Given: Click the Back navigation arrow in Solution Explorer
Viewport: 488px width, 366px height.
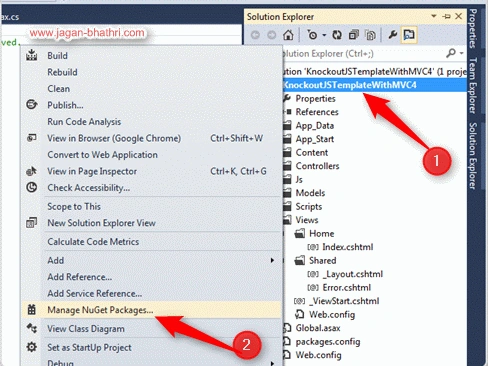Looking at the screenshot, I should point(255,35).
